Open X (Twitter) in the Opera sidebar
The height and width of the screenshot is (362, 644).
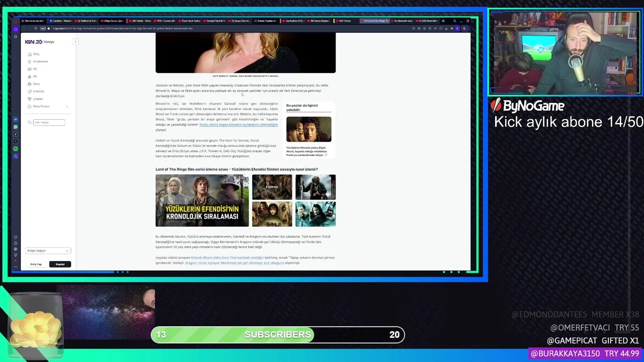[x=16, y=141]
